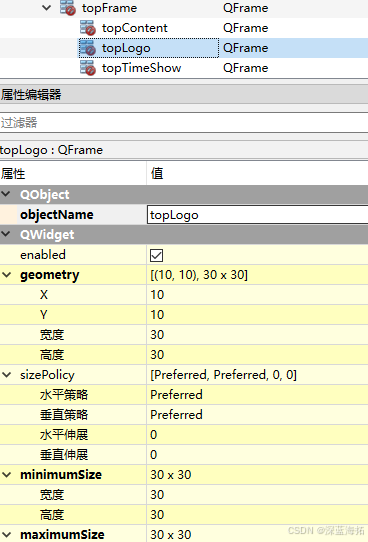Click the topLogo frame icon
This screenshot has width=368, height=542.
click(87, 48)
